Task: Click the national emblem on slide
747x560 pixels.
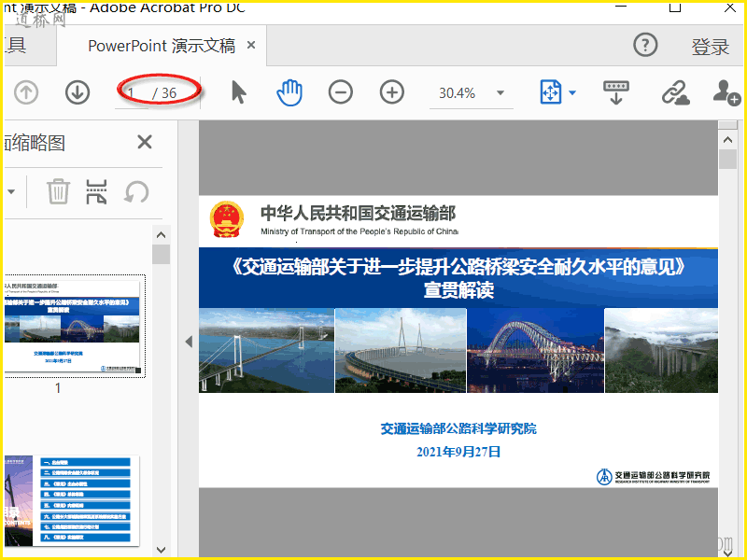Action: pos(226,219)
